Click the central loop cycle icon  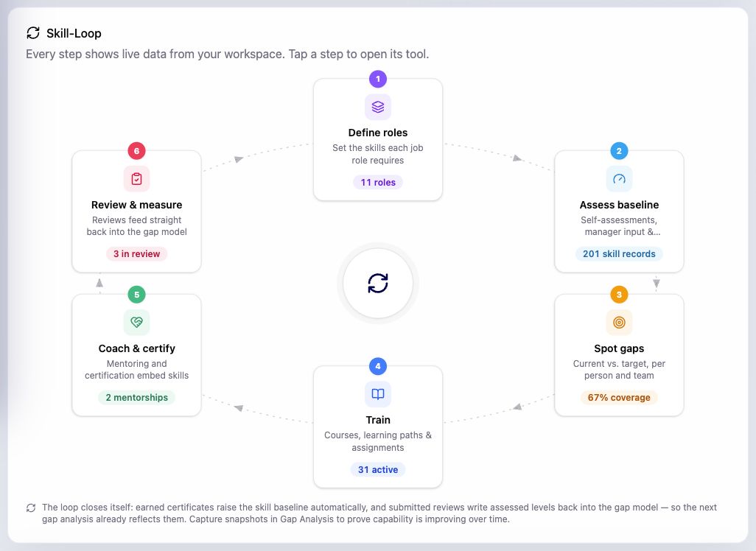pyautogui.click(x=378, y=284)
